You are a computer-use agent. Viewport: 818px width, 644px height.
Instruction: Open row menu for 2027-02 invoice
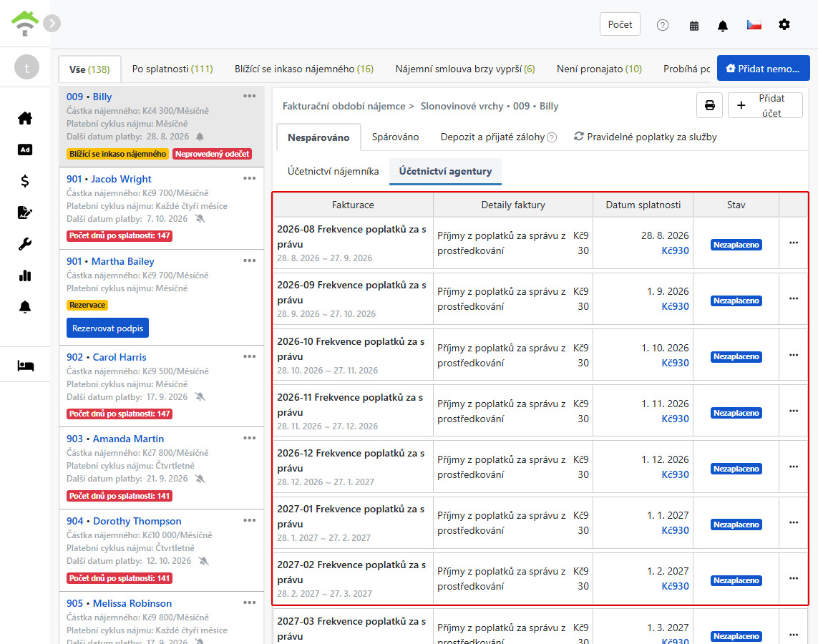point(794,578)
